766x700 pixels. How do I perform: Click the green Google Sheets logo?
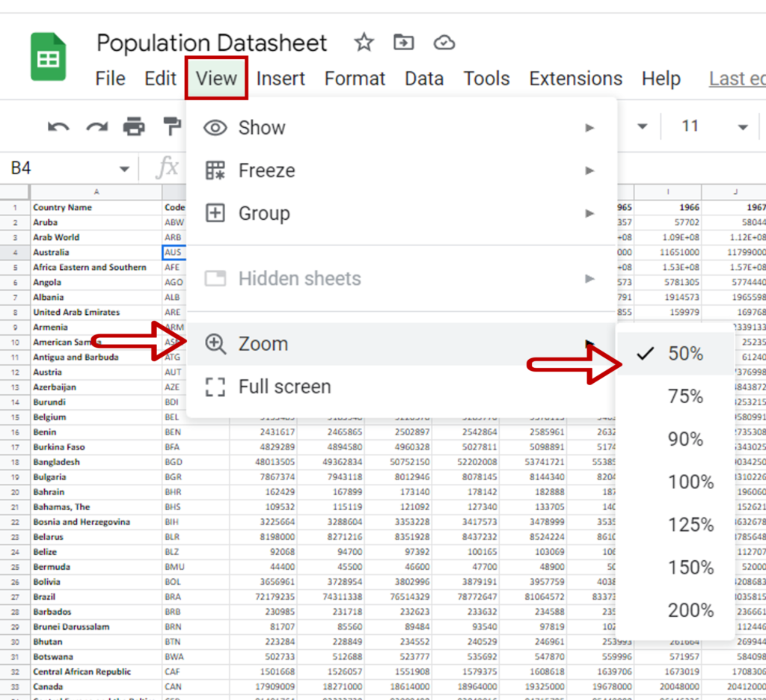(x=48, y=57)
